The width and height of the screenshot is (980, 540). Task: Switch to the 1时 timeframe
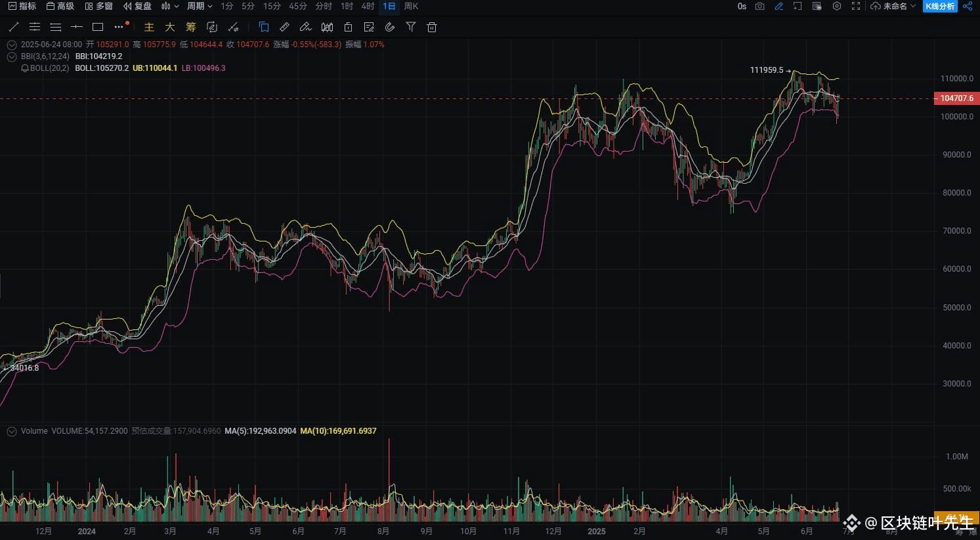[347, 6]
